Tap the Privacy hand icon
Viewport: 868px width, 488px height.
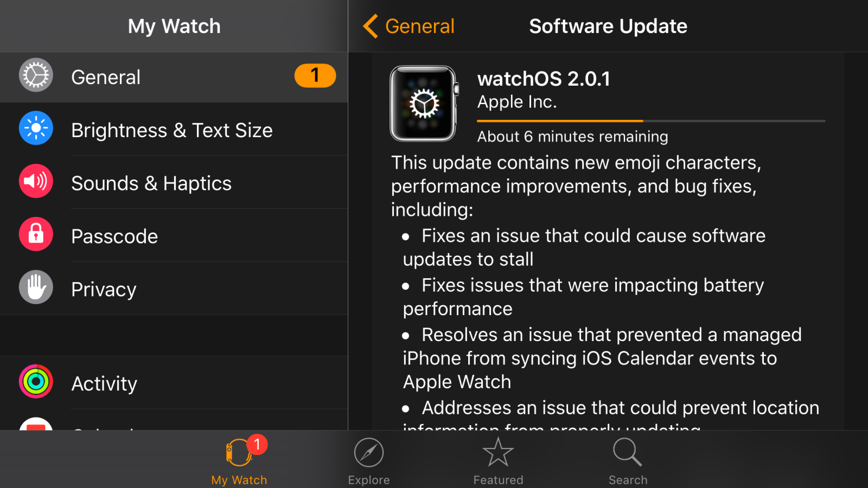[x=36, y=287]
